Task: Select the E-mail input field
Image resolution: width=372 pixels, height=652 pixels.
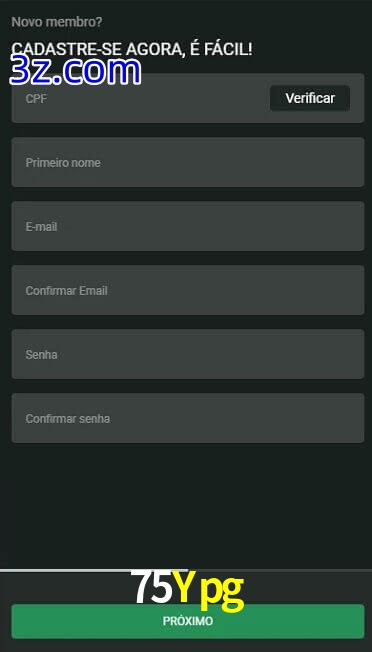Action: (x=188, y=226)
